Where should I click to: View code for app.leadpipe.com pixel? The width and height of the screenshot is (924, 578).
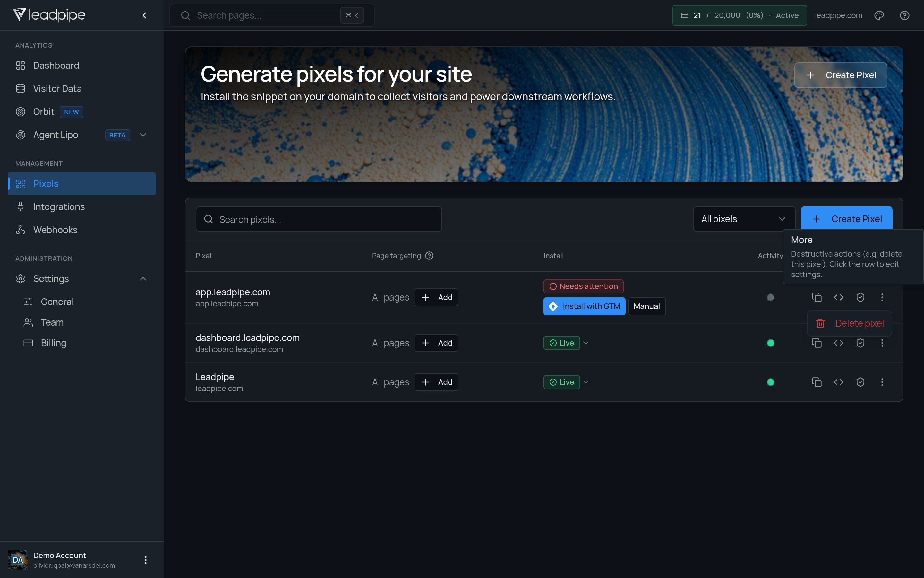[838, 297]
